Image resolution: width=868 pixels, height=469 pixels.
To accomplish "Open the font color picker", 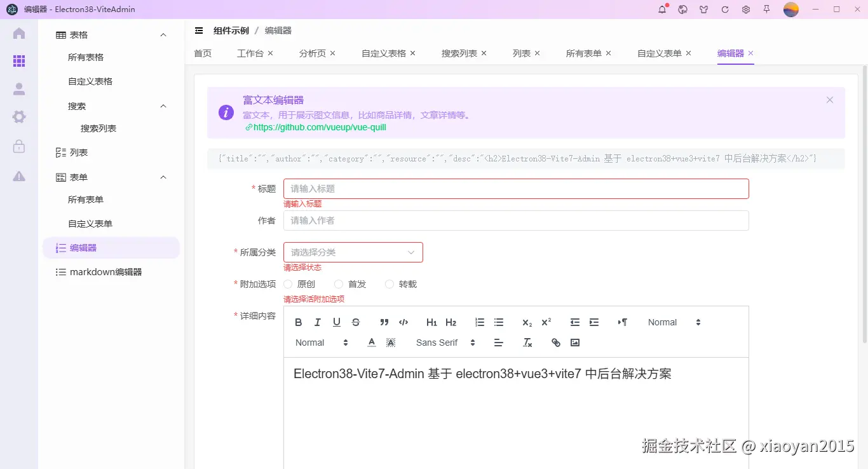I will [x=371, y=343].
